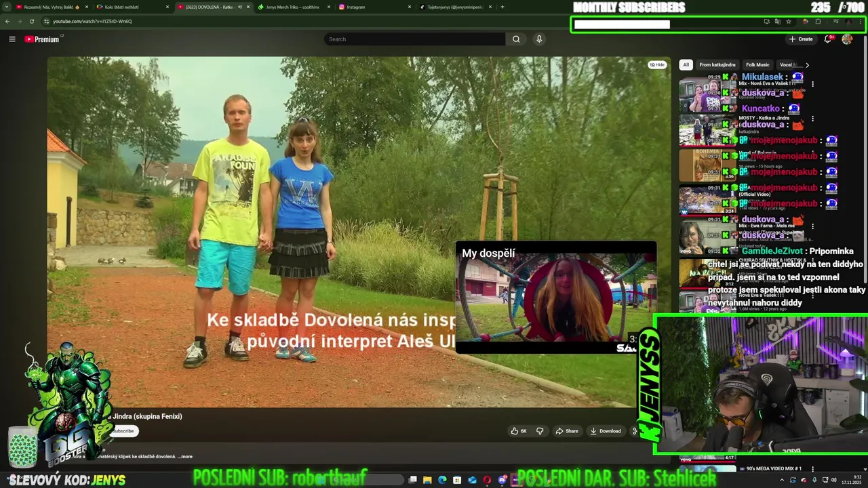Open Chrome three-dot menu
The height and width of the screenshot is (488, 868).
tap(861, 22)
